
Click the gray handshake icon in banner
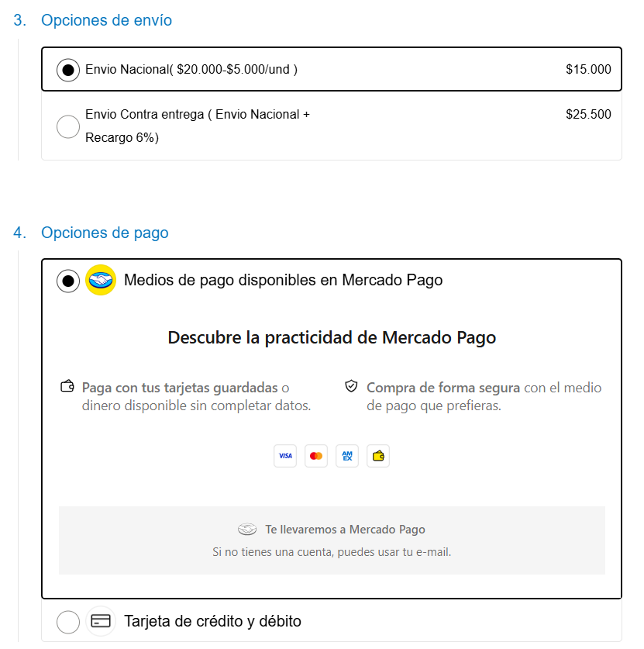point(247,530)
